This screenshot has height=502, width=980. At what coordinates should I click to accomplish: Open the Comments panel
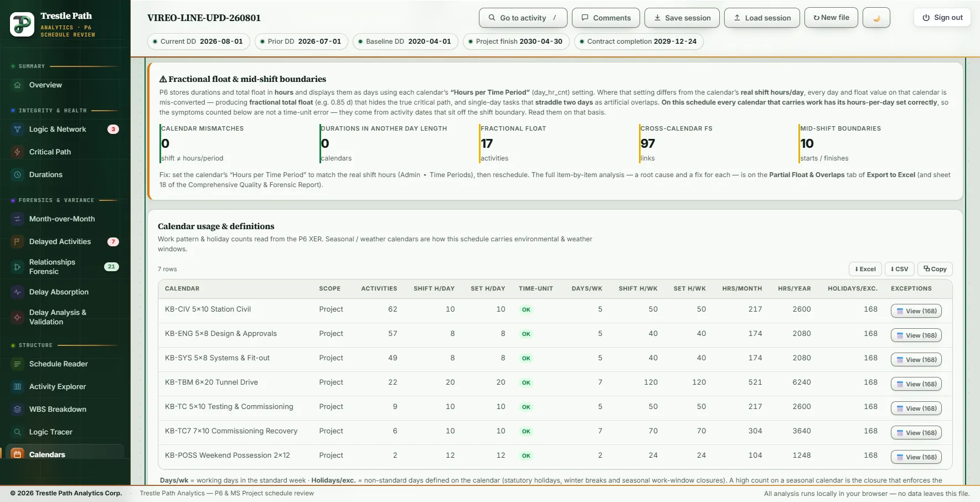click(x=606, y=18)
